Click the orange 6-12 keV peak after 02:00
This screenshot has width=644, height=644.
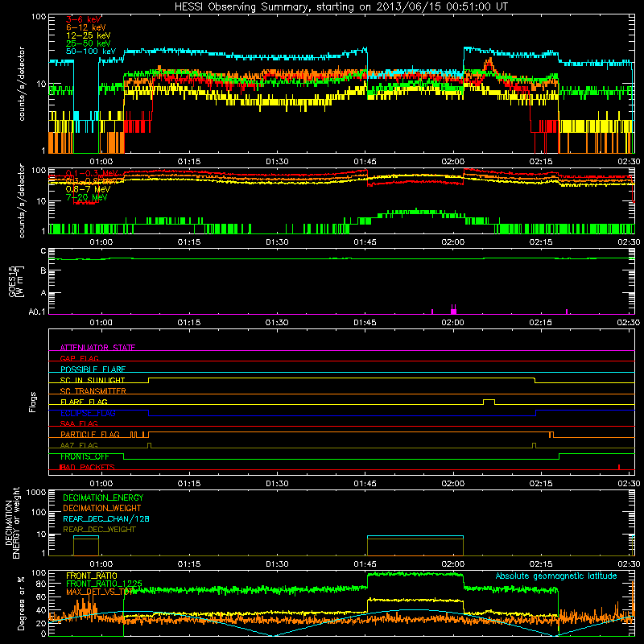coord(489,64)
